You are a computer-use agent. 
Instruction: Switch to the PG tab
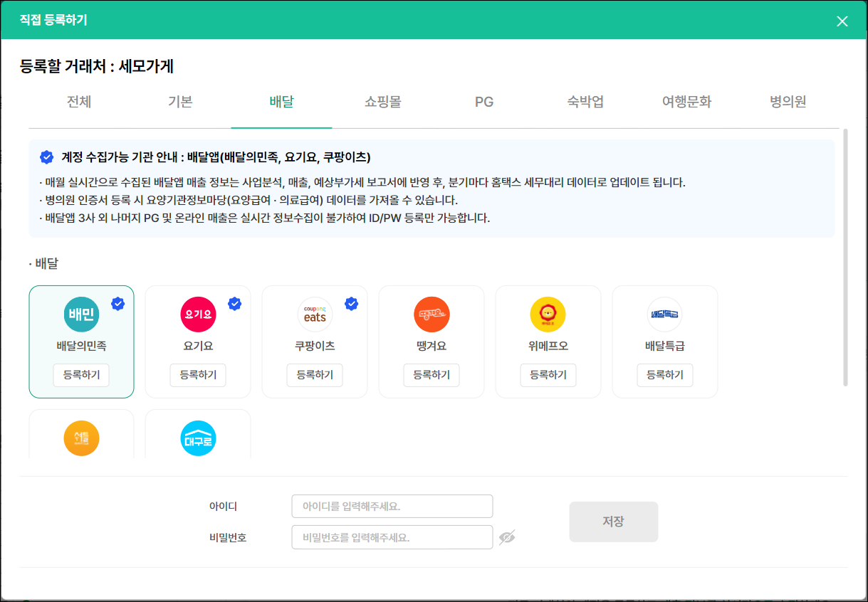(484, 102)
